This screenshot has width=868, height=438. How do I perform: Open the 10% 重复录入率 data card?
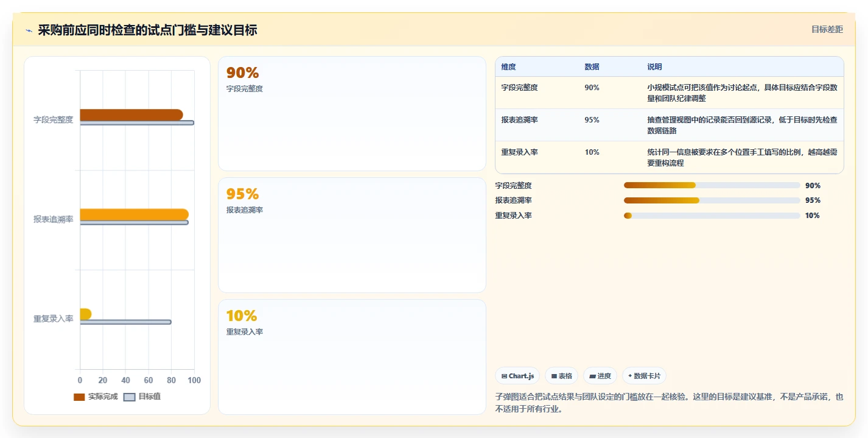coord(352,357)
